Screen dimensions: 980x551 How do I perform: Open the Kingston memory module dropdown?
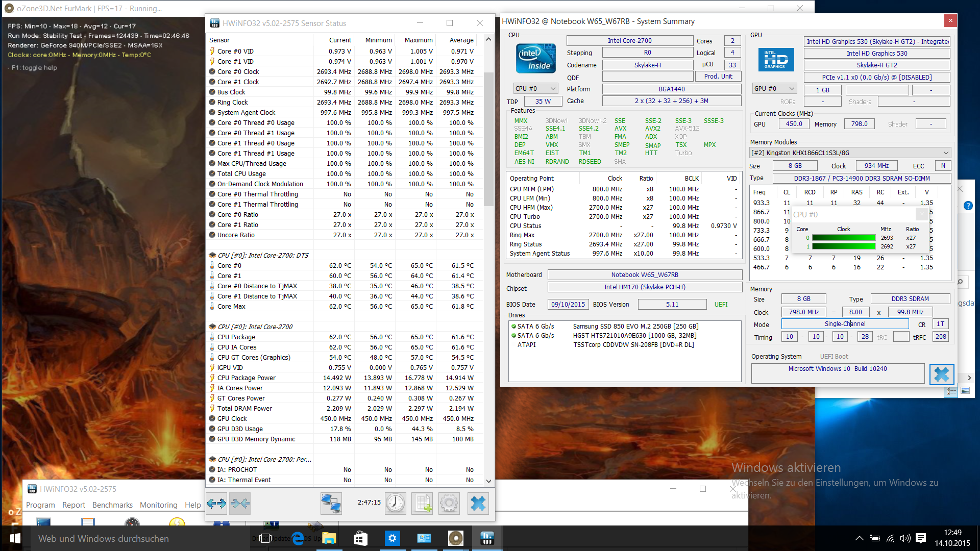click(850, 153)
